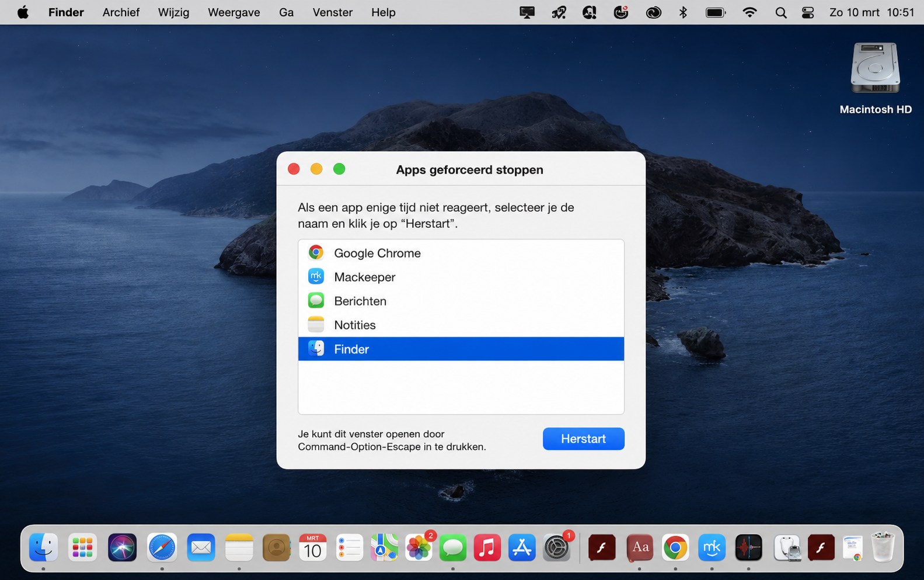Open Contacts from the Dock
The image size is (924, 580).
pyautogui.click(x=277, y=548)
